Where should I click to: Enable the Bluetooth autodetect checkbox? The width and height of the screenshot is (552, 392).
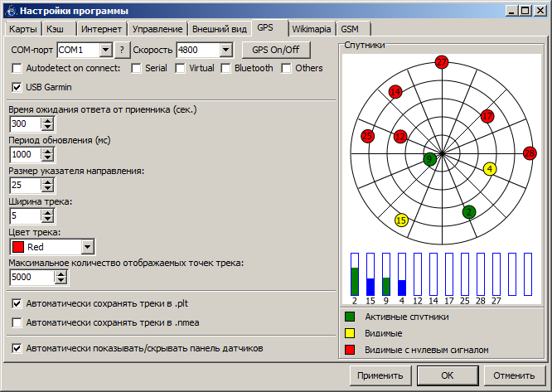pos(225,68)
